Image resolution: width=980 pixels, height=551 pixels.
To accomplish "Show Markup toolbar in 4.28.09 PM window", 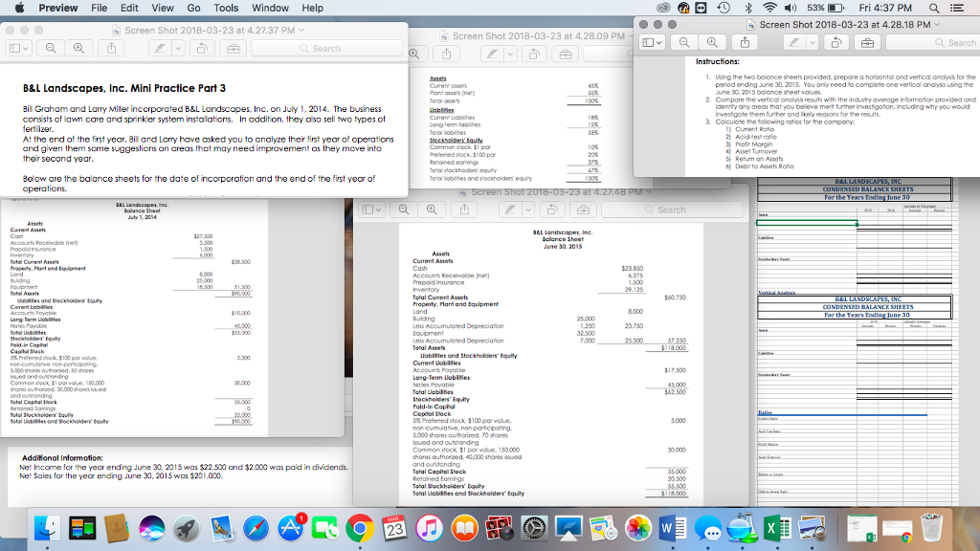I will pos(566,55).
